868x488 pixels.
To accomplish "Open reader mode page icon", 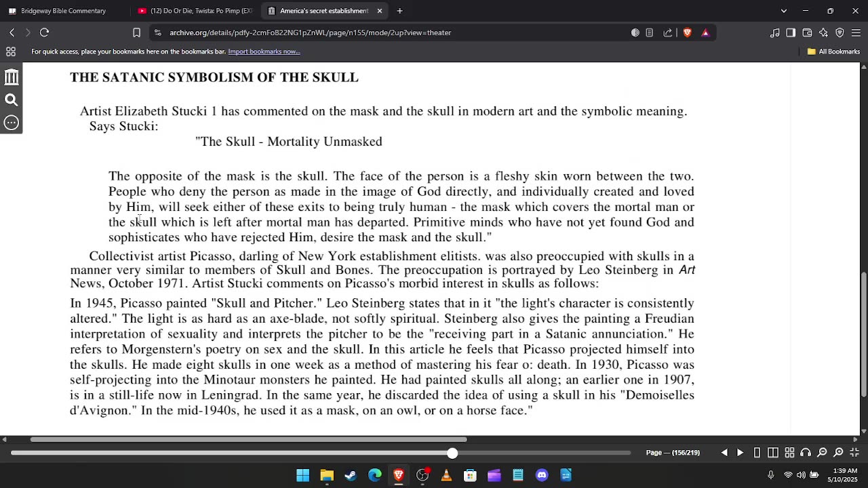I will coord(650,33).
